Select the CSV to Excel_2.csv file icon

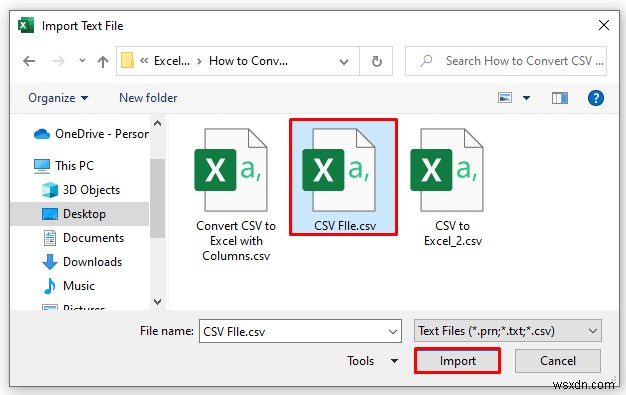tap(447, 170)
